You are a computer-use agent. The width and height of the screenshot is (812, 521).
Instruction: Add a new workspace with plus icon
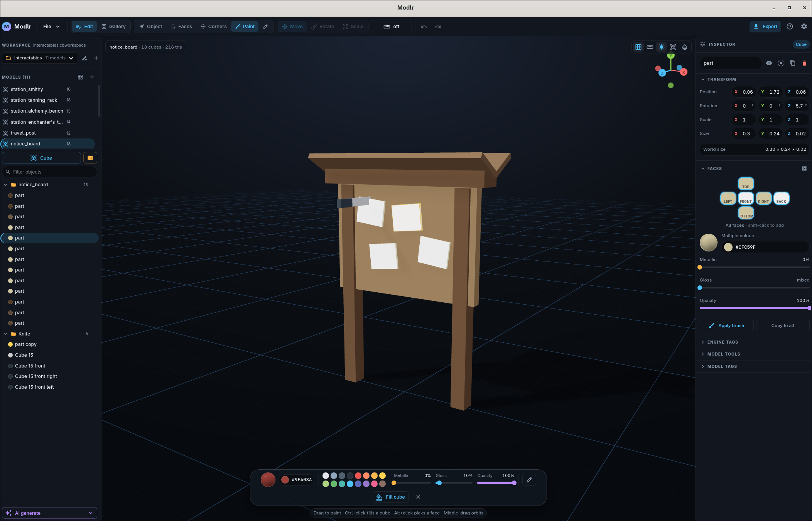pyautogui.click(x=96, y=58)
